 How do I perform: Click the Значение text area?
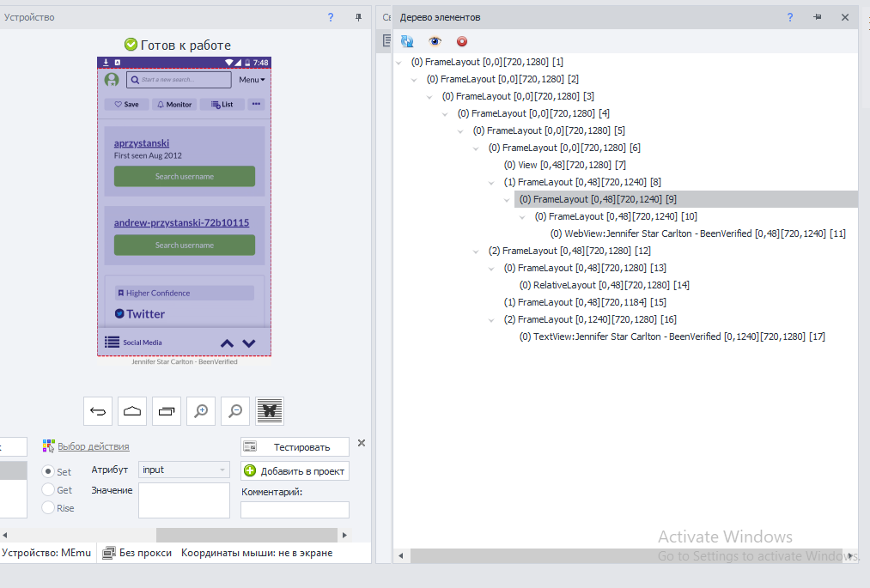pyautogui.click(x=184, y=500)
